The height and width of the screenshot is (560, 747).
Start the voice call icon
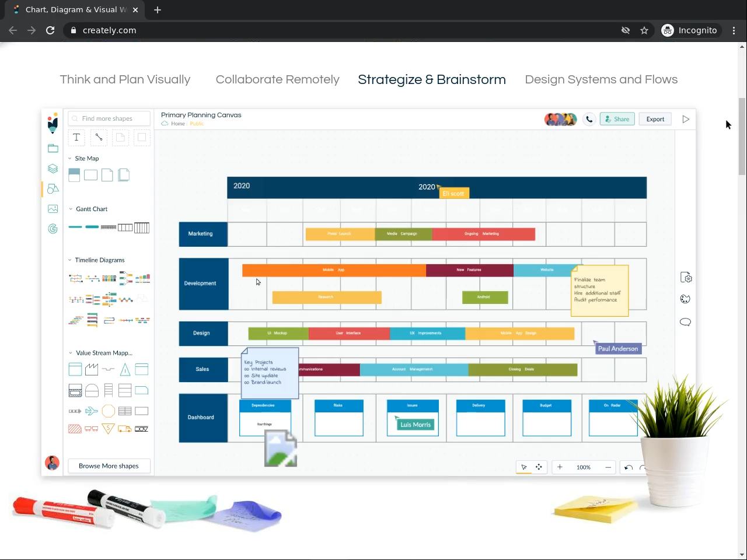(x=589, y=119)
